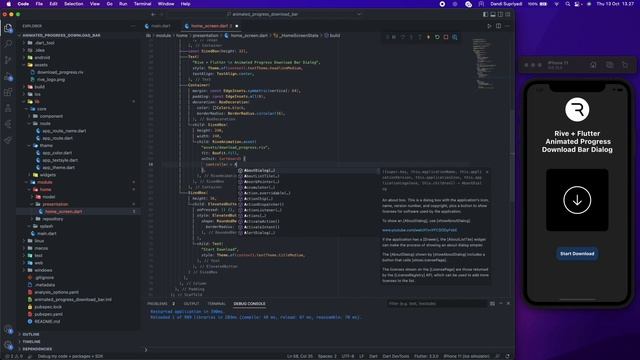This screenshot has height=360, width=640.
Task: Open macOS Control Center icon
Action: click(577, 4)
